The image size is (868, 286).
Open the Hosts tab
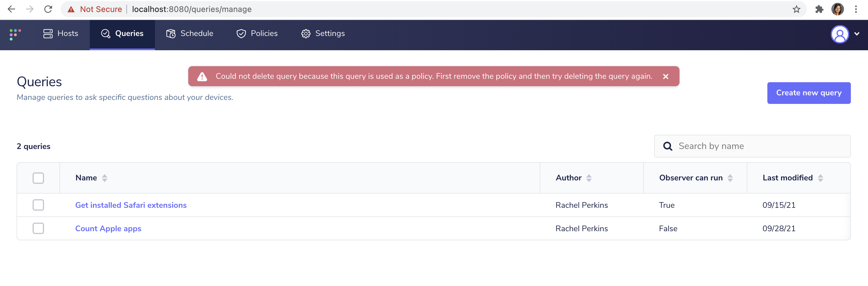61,34
